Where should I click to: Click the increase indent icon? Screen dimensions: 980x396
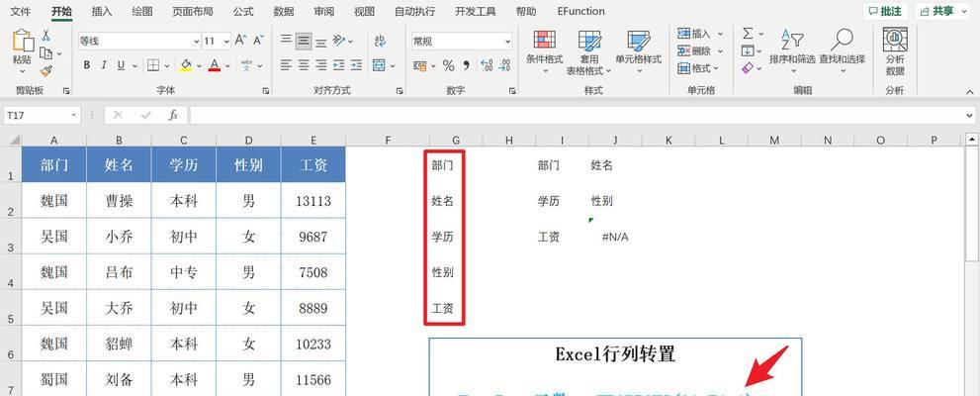[x=356, y=65]
